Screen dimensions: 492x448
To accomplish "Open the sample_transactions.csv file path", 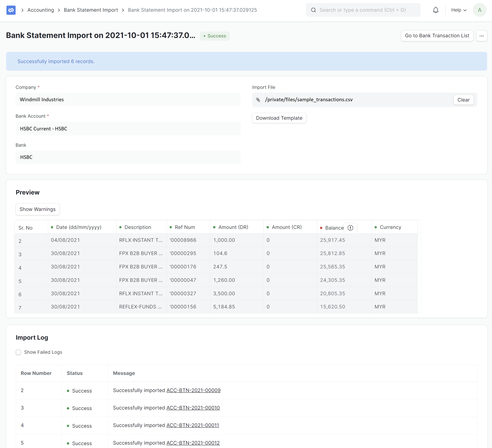I will (x=309, y=100).
